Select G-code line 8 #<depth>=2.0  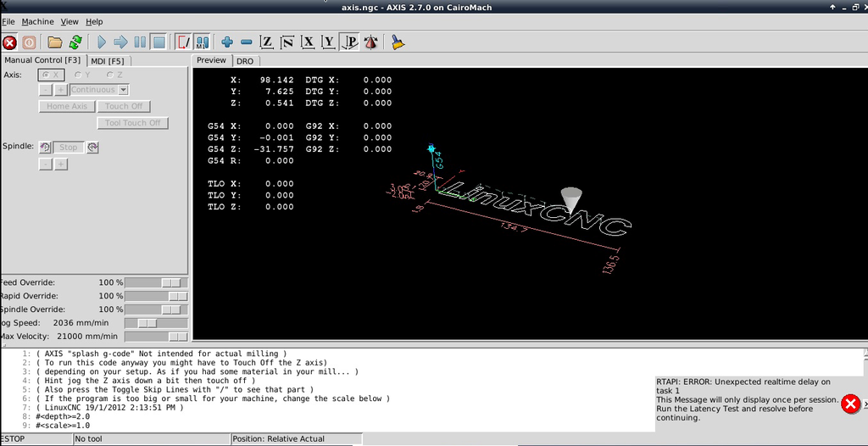pos(64,416)
